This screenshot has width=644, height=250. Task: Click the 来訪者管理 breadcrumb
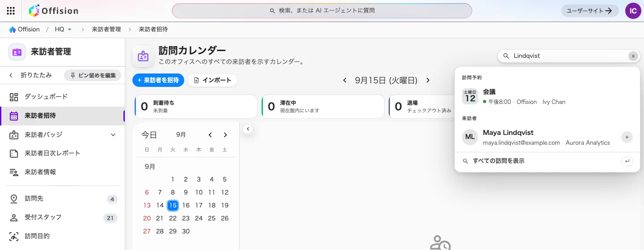[x=106, y=30]
